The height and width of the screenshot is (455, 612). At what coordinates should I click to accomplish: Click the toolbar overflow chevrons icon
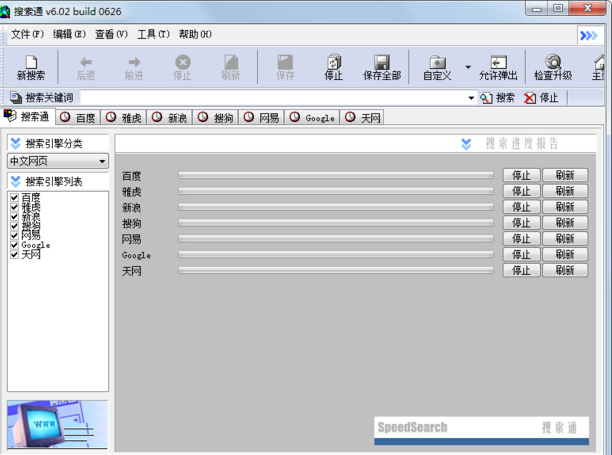[589, 36]
